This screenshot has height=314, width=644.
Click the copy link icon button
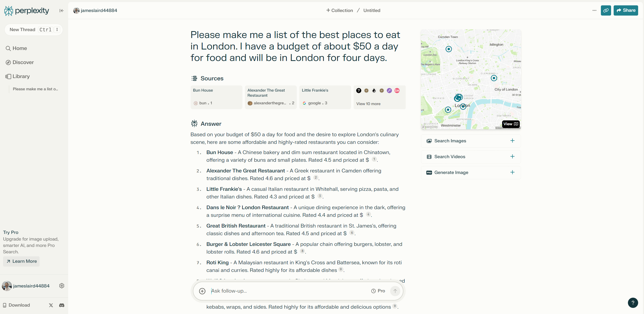point(606,10)
